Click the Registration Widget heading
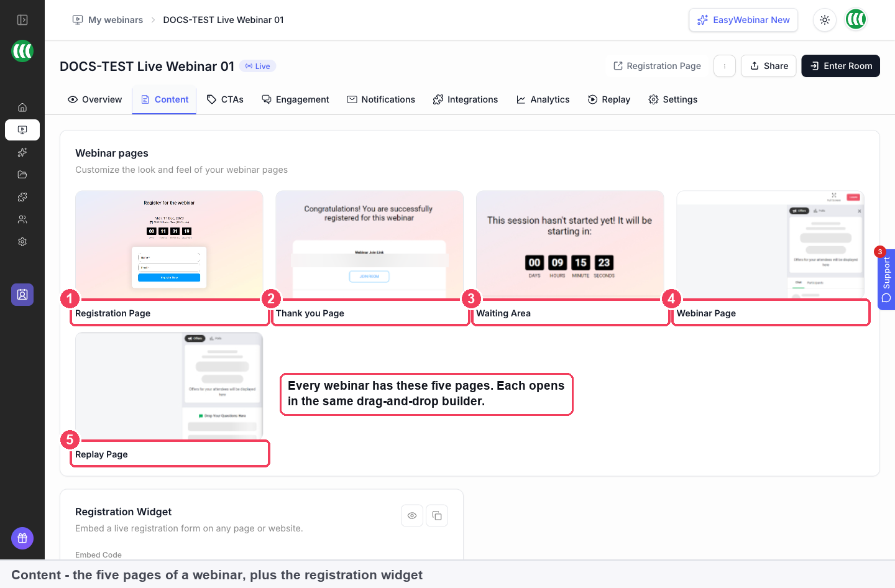Screen dimensions: 895x588 pos(123,512)
